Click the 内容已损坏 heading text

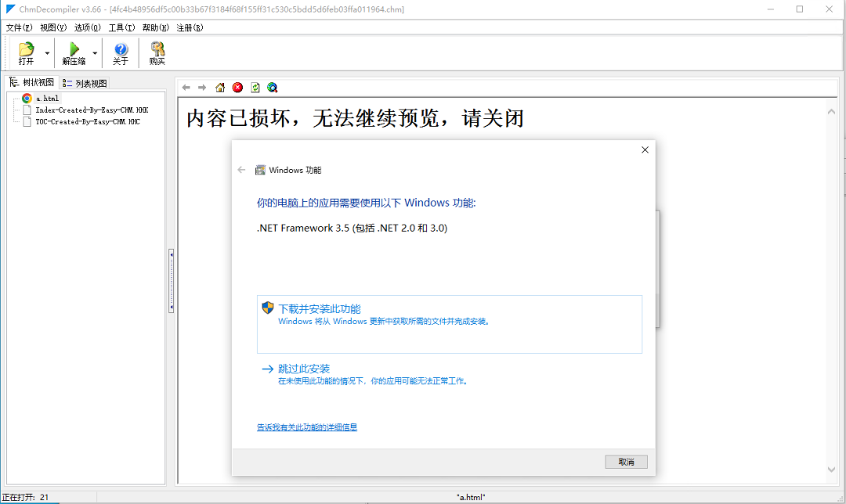355,118
